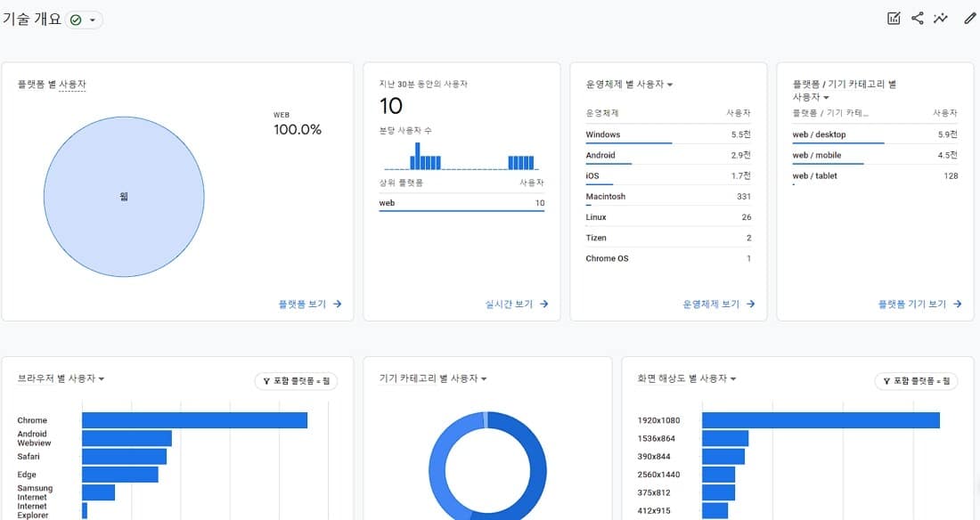Open 실시간 보기 link
This screenshot has height=520, width=980.
(x=517, y=304)
